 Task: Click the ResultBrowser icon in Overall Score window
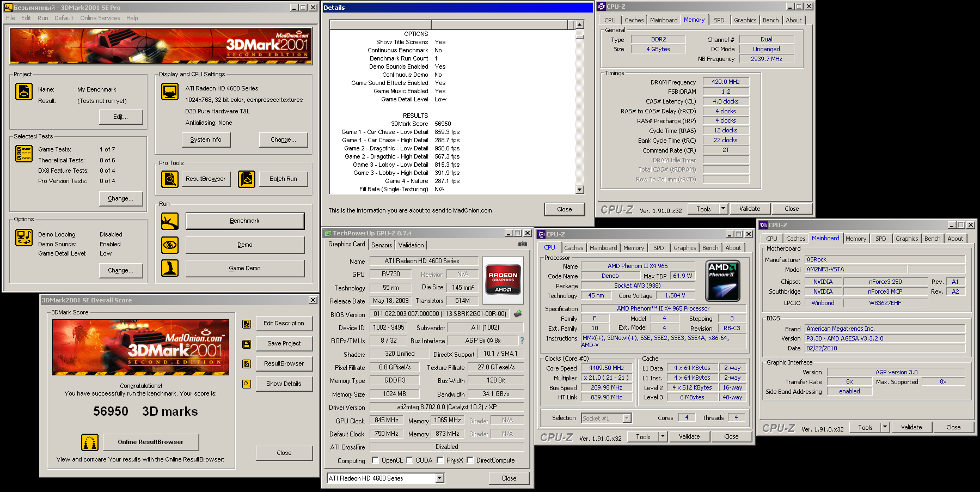pyautogui.click(x=247, y=364)
